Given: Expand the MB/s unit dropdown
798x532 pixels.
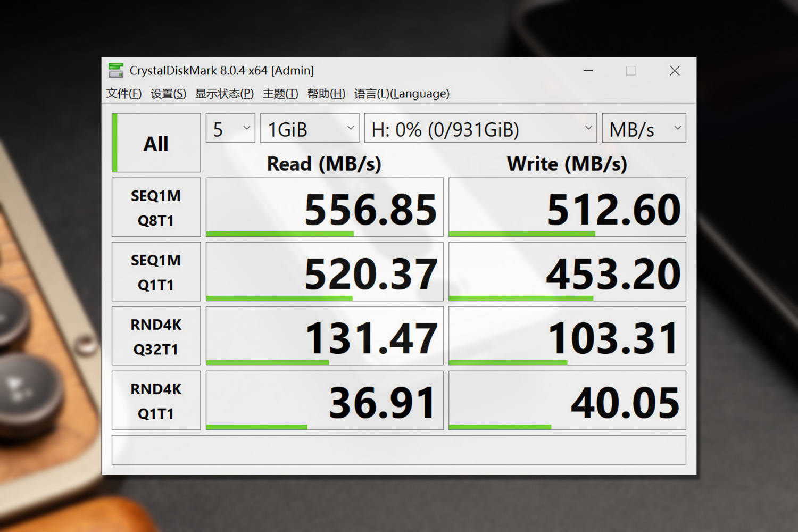Looking at the screenshot, I should (644, 128).
